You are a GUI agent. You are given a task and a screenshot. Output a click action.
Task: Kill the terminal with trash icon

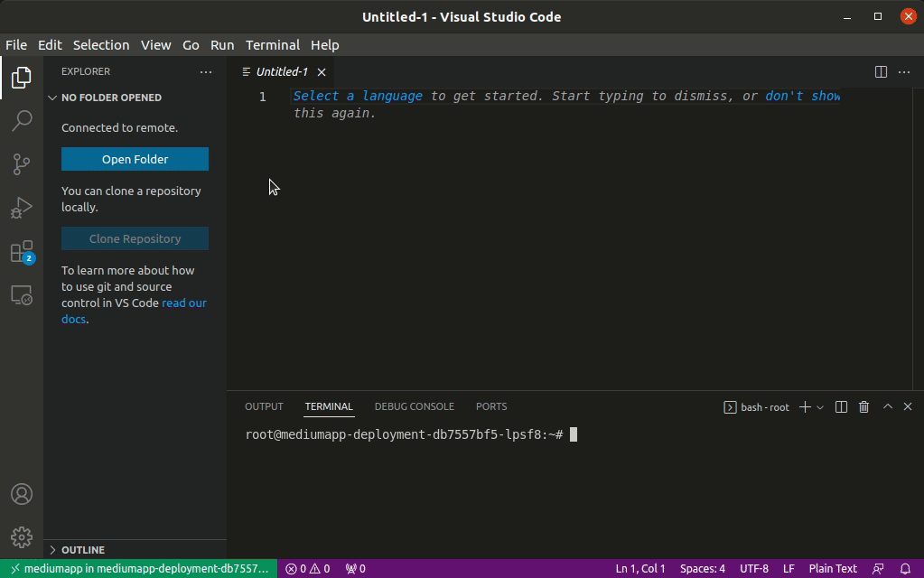pos(863,407)
